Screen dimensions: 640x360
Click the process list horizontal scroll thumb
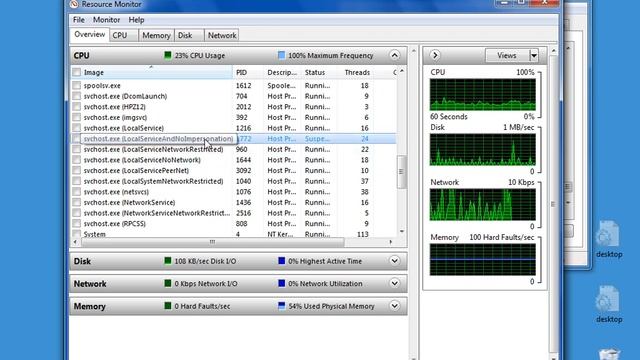click(x=212, y=242)
